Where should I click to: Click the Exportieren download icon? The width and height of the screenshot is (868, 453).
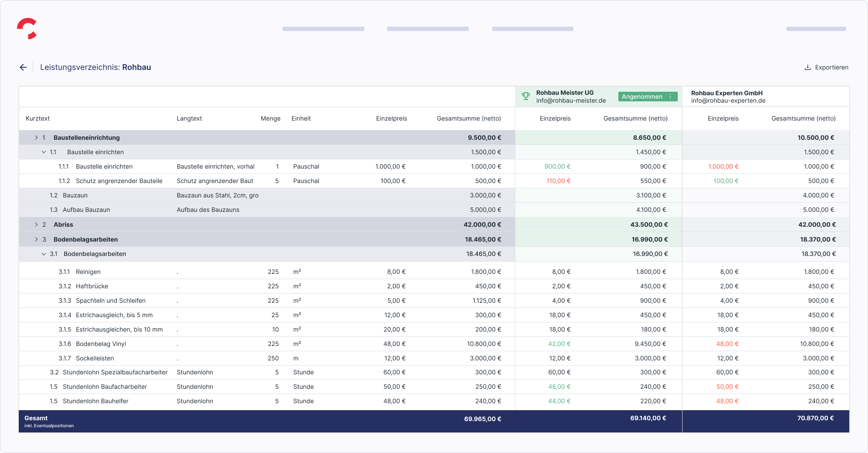click(x=808, y=67)
